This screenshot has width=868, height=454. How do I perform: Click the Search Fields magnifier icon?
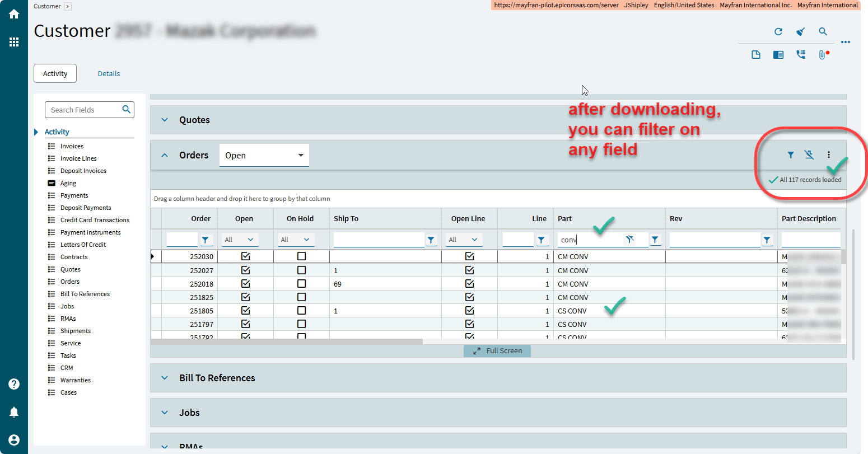click(x=127, y=110)
